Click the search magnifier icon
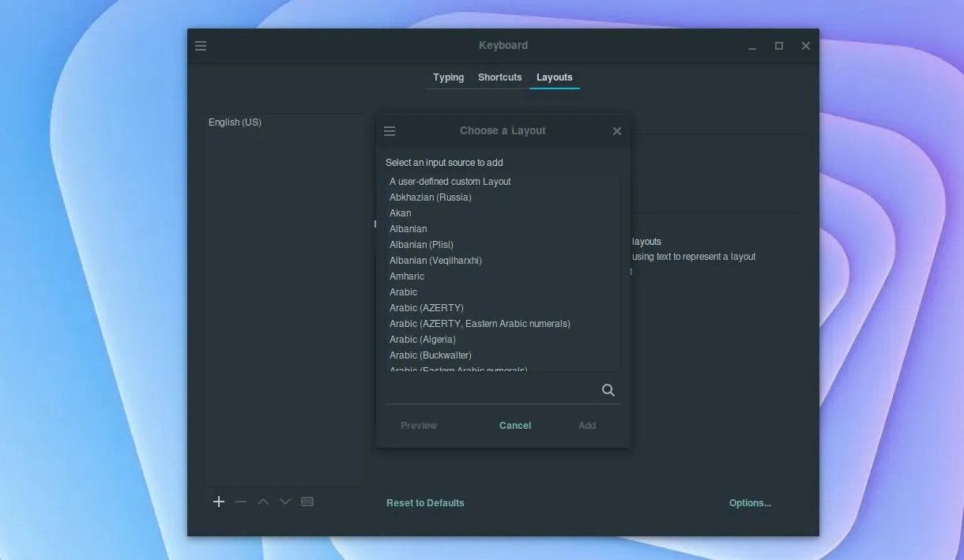 [608, 389]
